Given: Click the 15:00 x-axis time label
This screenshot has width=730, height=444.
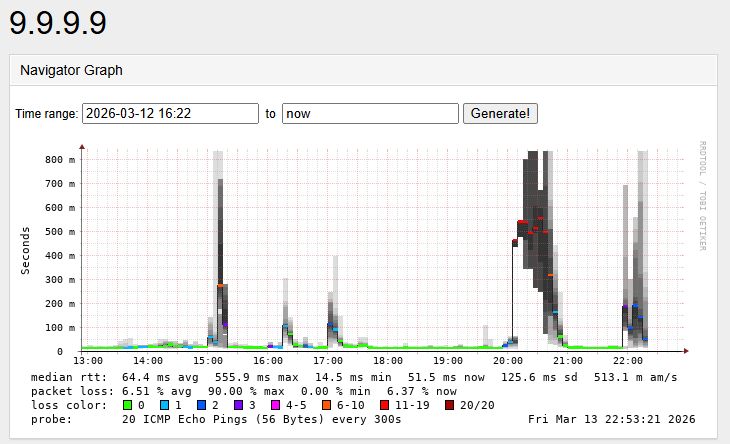Looking at the screenshot, I should [208, 361].
